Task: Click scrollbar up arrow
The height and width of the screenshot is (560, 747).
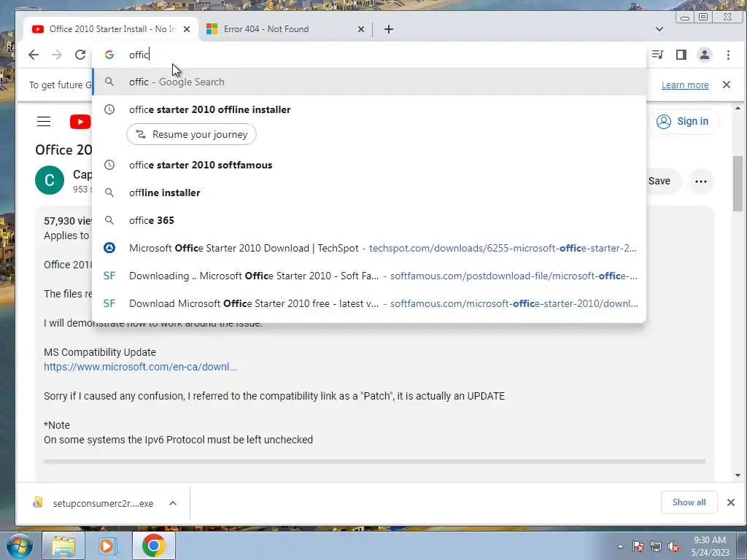Action: tap(738, 109)
